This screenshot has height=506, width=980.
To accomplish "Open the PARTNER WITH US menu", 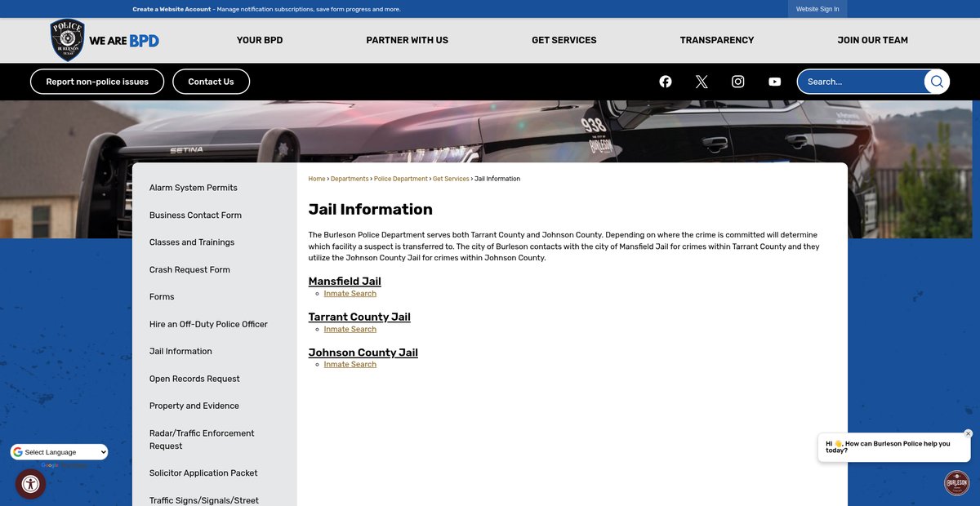I will (x=407, y=40).
